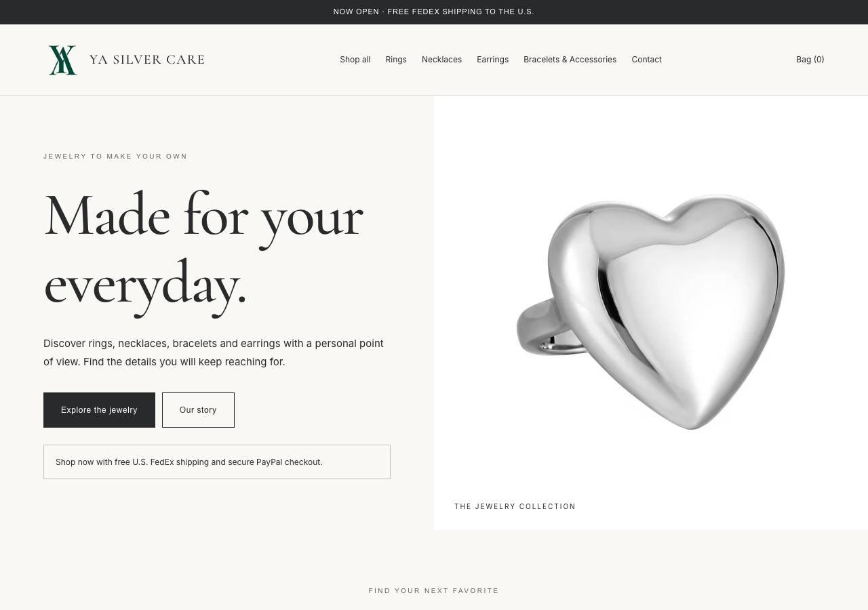
Task: Click the silver heart ring image
Action: click(651, 312)
